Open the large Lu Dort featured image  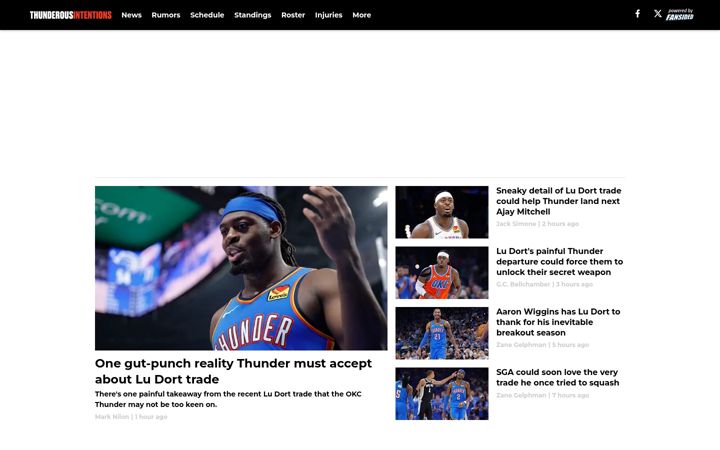point(241,268)
